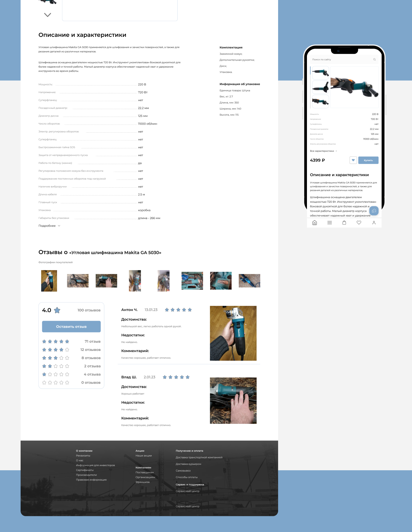Tap the "Купить" button in the phone mockup
The image size is (412, 532).
click(368, 160)
